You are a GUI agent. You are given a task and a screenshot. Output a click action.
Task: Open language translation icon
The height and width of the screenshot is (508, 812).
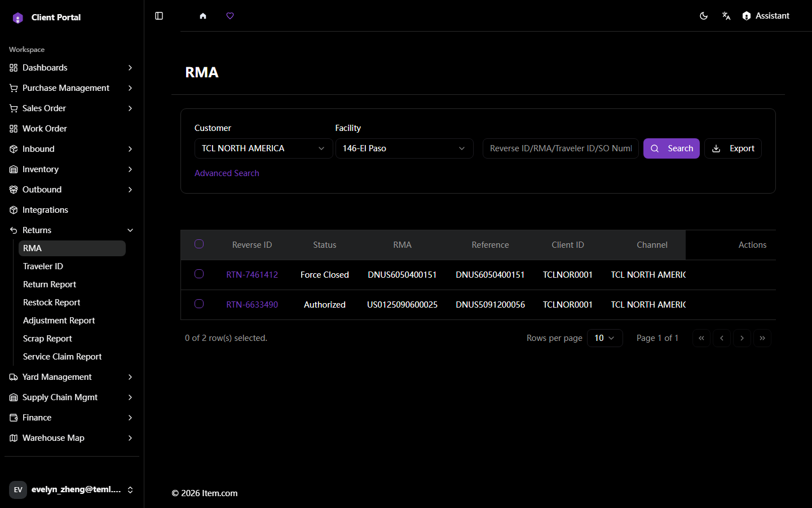(726, 16)
